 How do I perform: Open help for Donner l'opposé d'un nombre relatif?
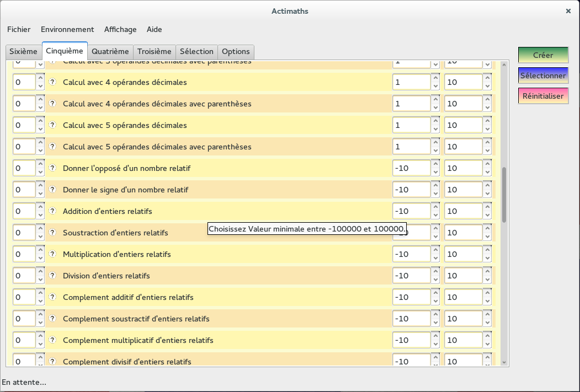coord(53,168)
